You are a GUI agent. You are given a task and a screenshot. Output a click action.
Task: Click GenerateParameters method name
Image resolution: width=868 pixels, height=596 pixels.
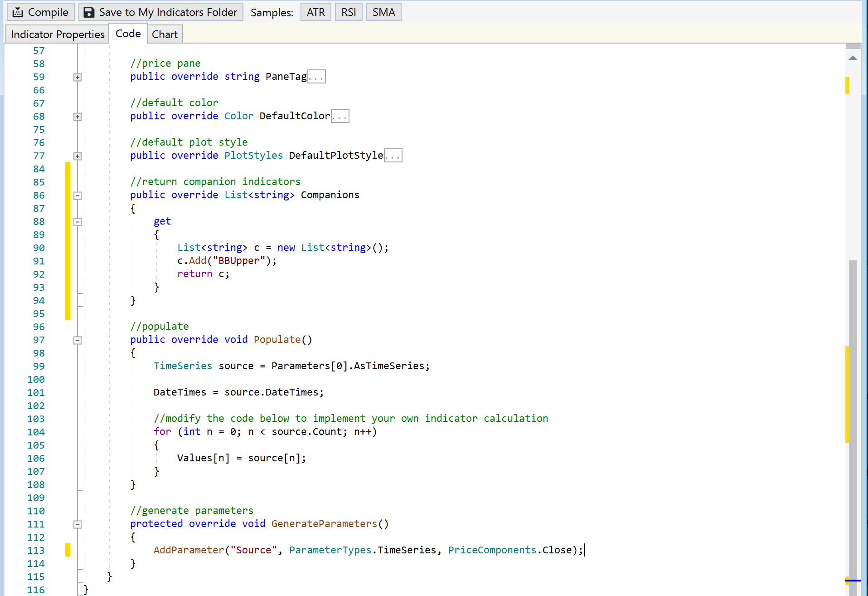click(x=324, y=524)
